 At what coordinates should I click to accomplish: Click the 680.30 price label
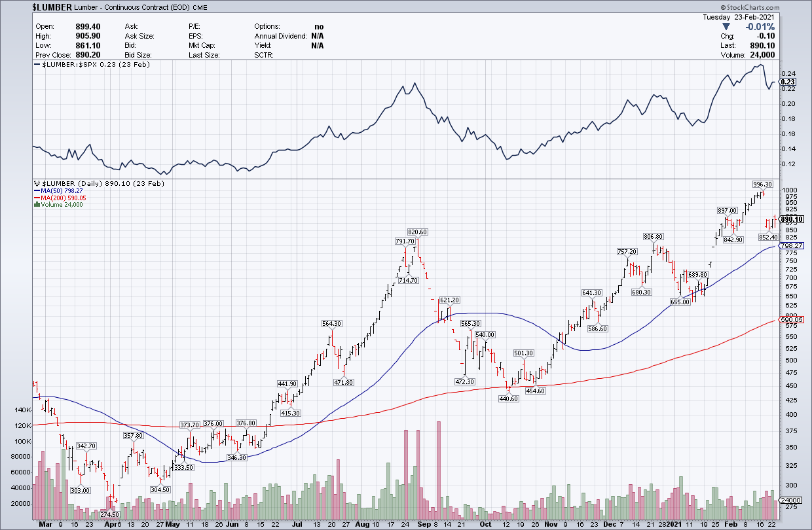coord(641,292)
